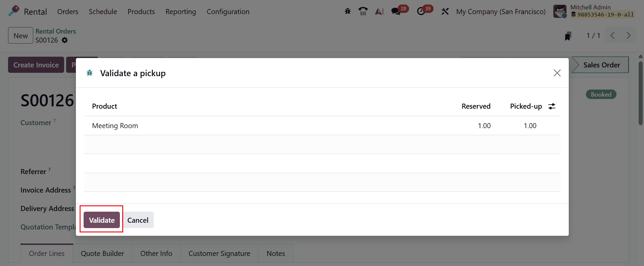Click the Referrer field label
The image size is (644, 266).
(x=33, y=172)
